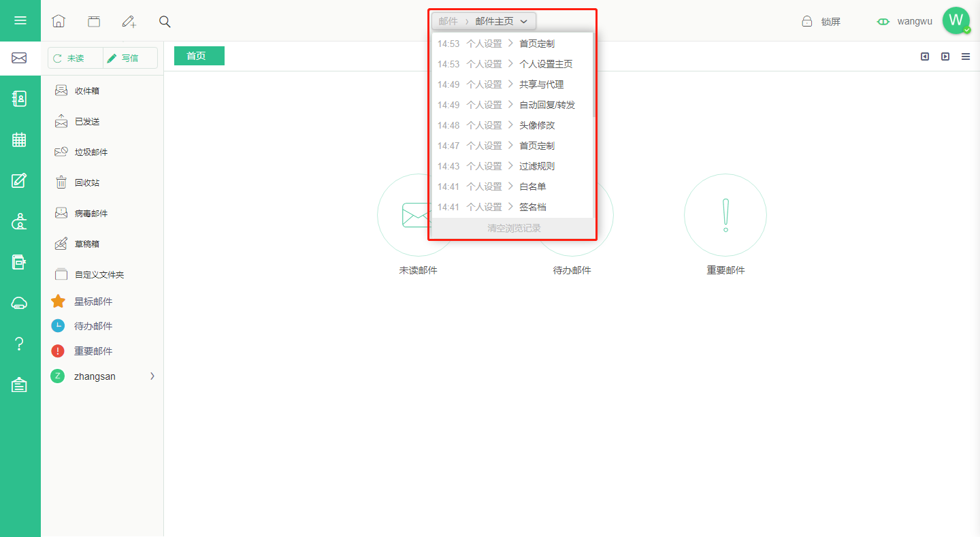Screen dimensions: 980x537
Task: Show the next tab using the right arrow
Action: click(x=945, y=56)
